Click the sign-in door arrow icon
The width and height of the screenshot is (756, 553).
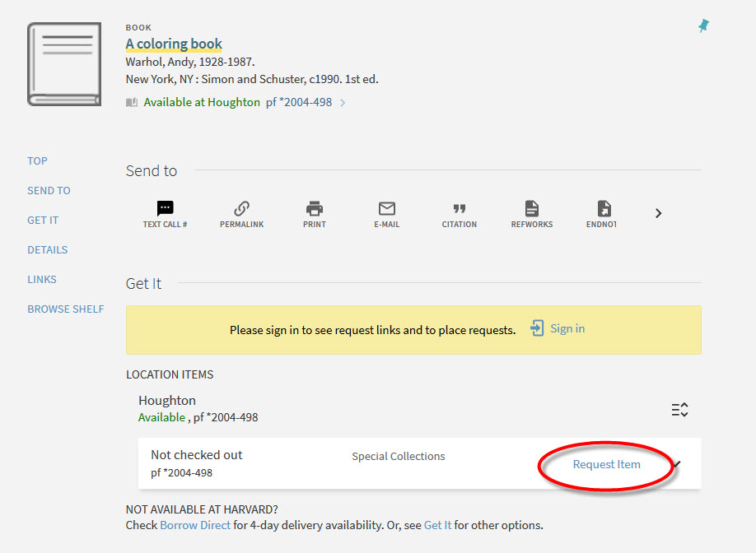(537, 328)
